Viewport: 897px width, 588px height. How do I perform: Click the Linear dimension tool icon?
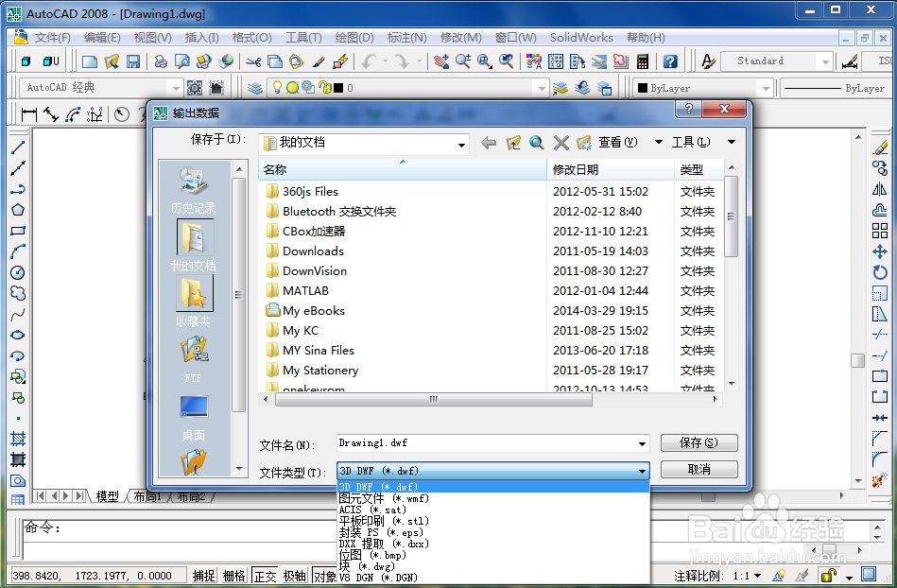[28, 114]
